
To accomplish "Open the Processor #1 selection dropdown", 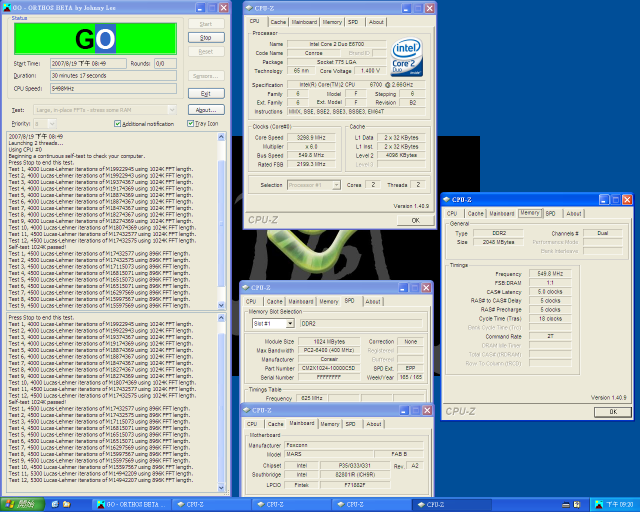I will (x=336, y=185).
